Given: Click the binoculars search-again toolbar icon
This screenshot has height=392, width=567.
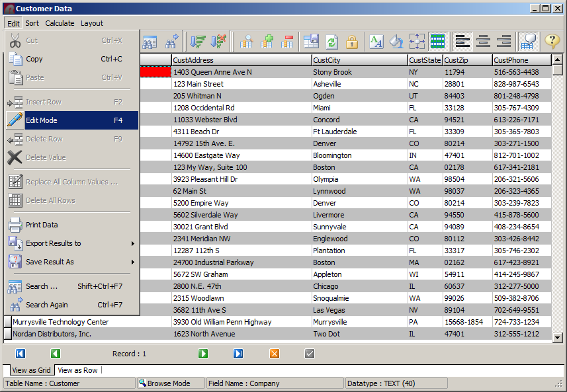Looking at the screenshot, I should point(172,42).
